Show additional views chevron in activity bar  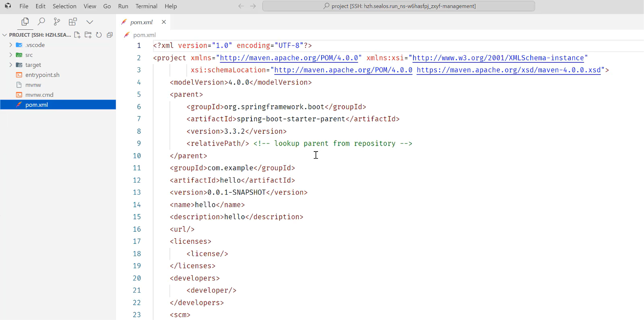click(89, 22)
